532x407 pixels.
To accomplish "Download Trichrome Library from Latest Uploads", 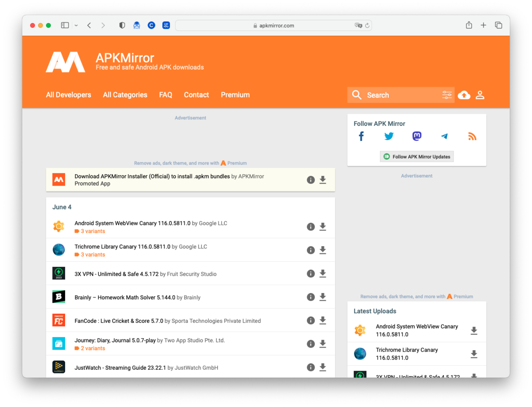I will (x=474, y=354).
